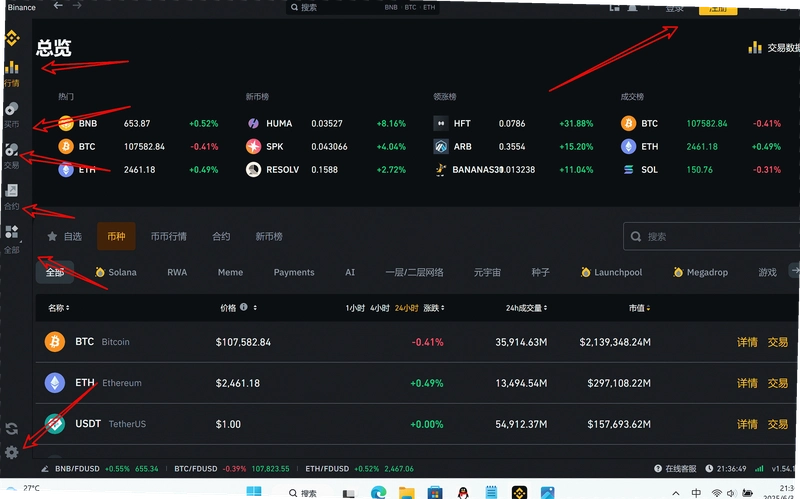Show 24小时 change in the table
Screen dimensions: 800x499
[x=406, y=308]
